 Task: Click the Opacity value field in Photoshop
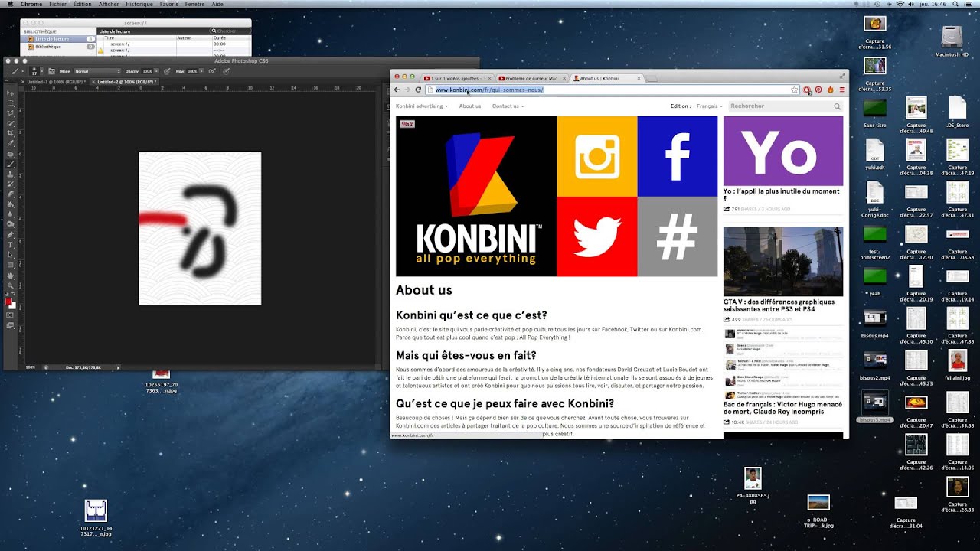(x=146, y=71)
